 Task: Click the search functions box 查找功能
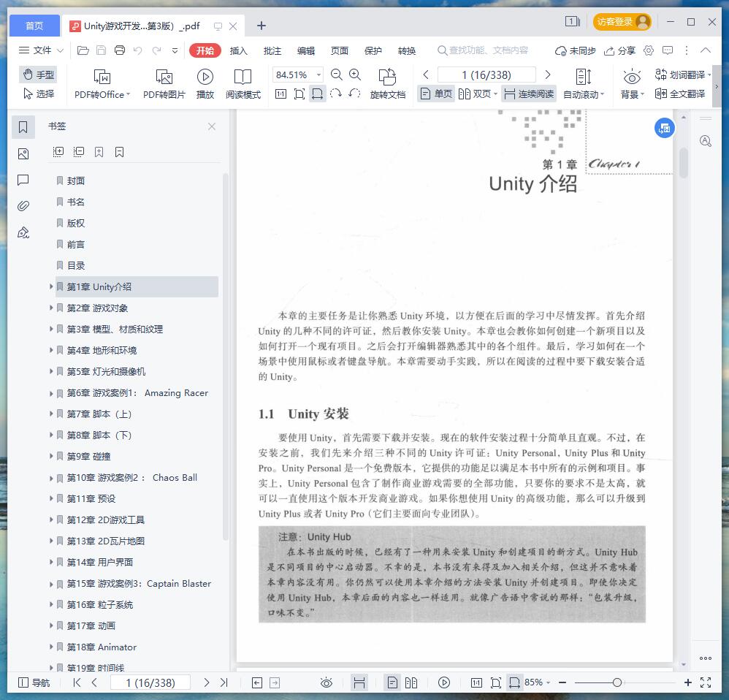click(484, 50)
